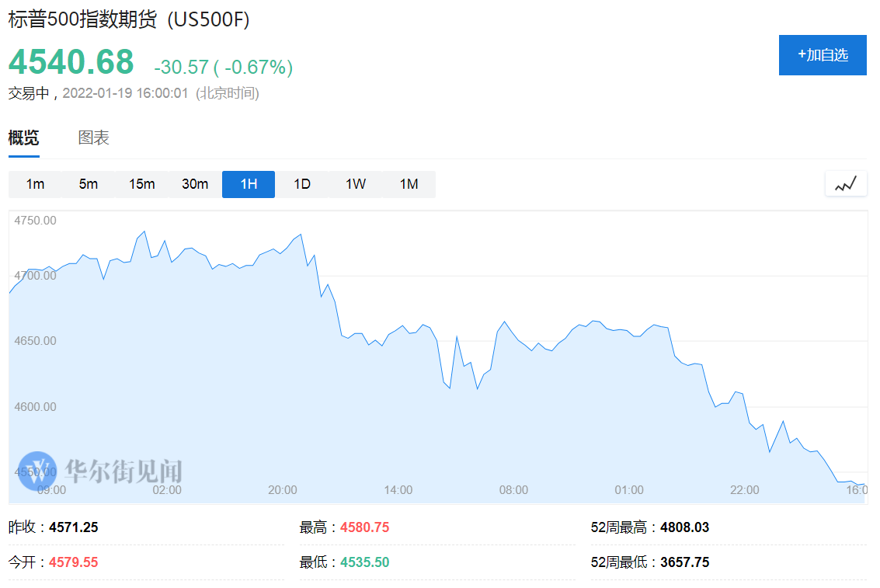Click the 标普500指数期货 (US500F) title
Image resolution: width=880 pixels, height=588 pixels.
[129, 21]
